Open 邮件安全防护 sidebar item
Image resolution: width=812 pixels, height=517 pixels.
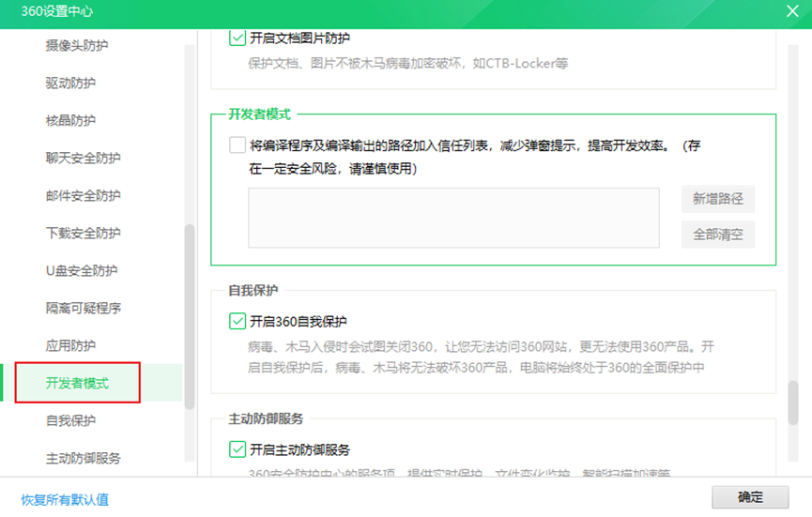[83, 195]
